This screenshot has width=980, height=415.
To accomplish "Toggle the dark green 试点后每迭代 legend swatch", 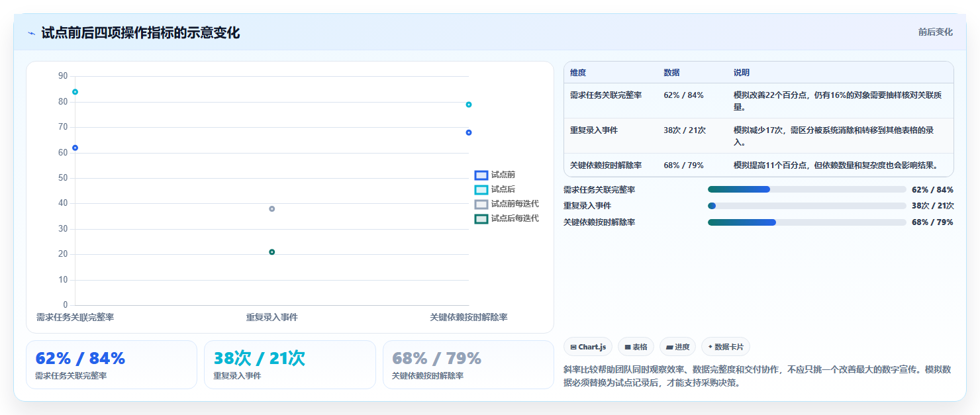I will [x=481, y=219].
